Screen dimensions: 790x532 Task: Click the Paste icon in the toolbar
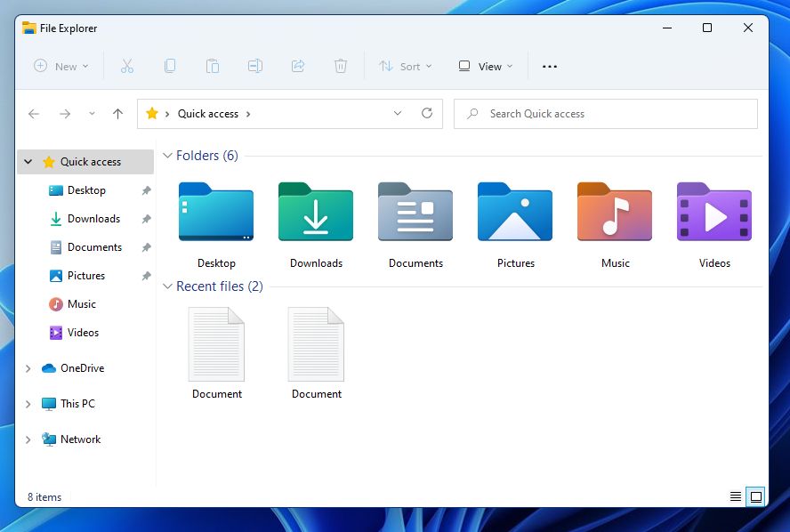pyautogui.click(x=212, y=66)
